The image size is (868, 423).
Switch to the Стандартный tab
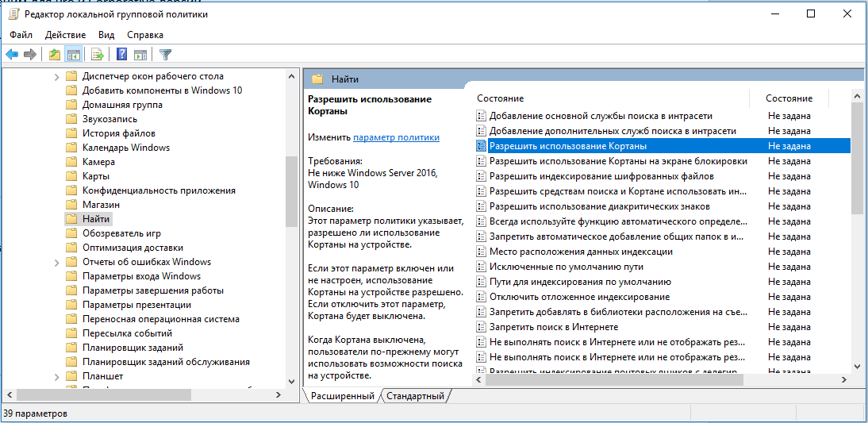click(x=417, y=395)
